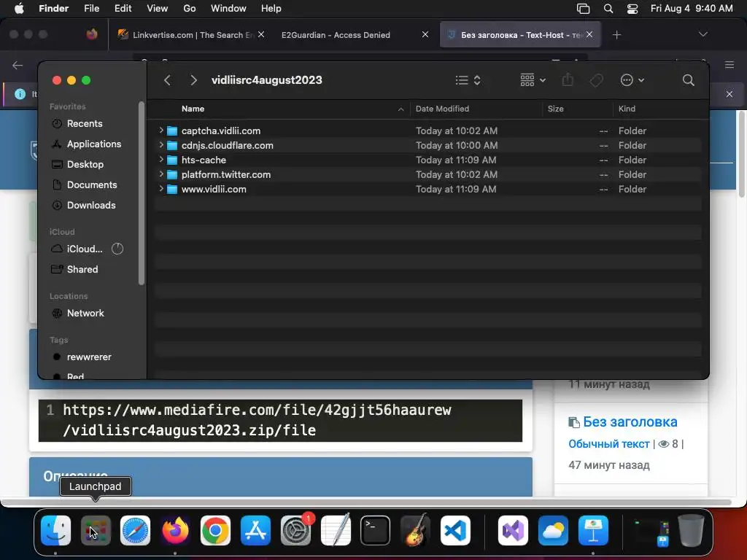Open the Finder menu in menu bar
The height and width of the screenshot is (560, 747).
click(x=53, y=9)
